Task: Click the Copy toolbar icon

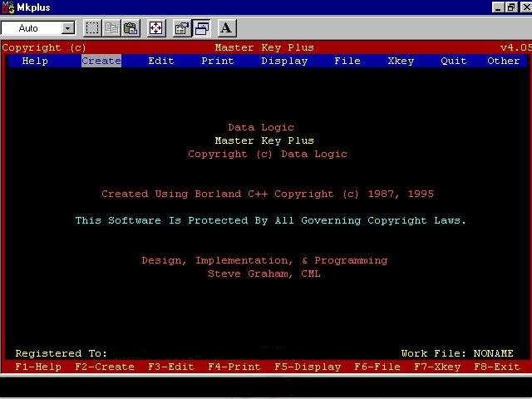Action: click(x=111, y=28)
